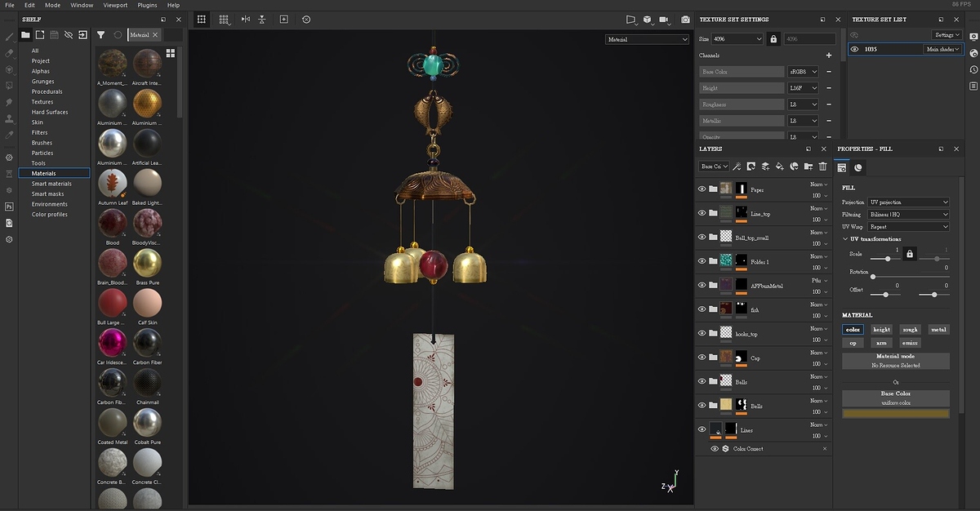Select the Material Picker eyedropper tool
Screen dimensions: 980x511
pos(9,135)
